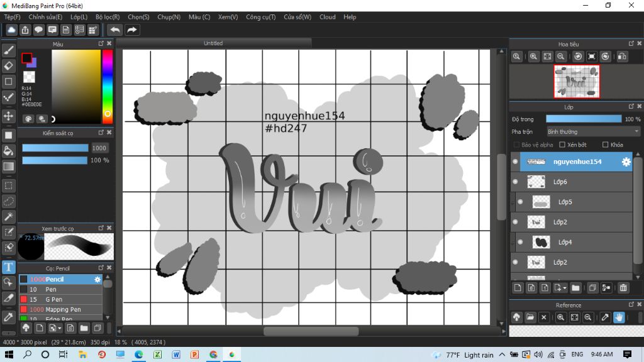Image resolution: width=644 pixels, height=362 pixels.
Task: Select the Eraser tool
Action: 9,65
